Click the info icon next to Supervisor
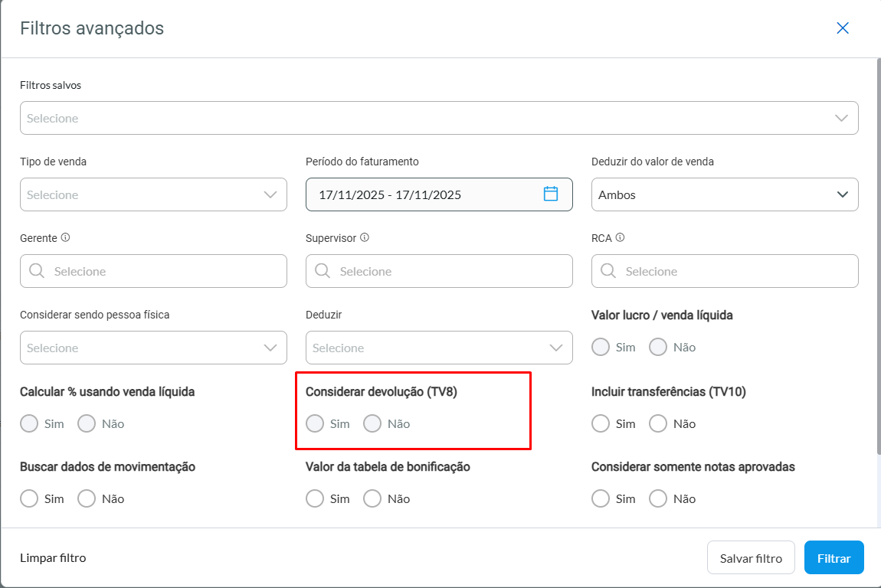This screenshot has height=588, width=881. (x=365, y=237)
